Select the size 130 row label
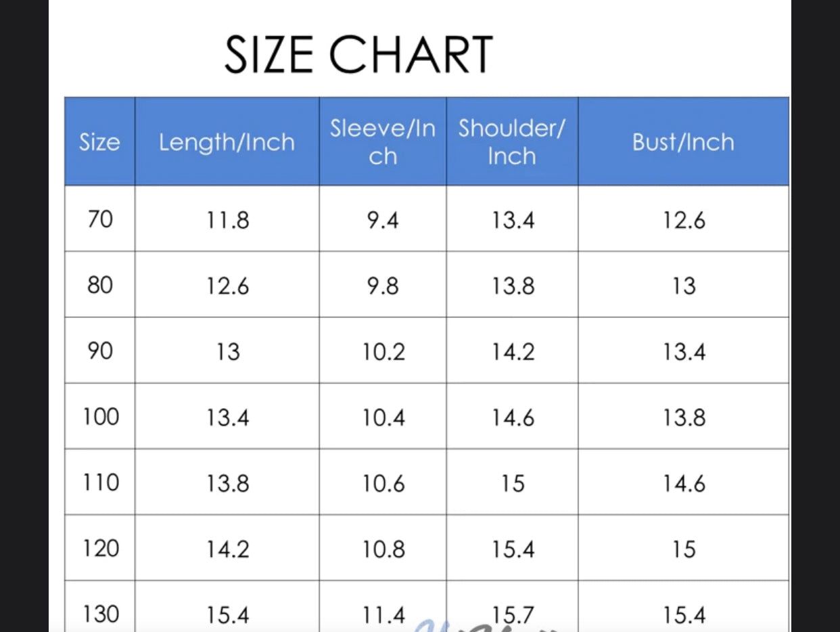 click(100, 614)
